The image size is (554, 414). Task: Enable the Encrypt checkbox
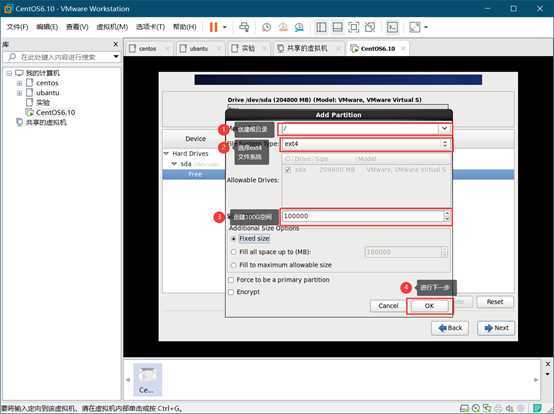[231, 292]
